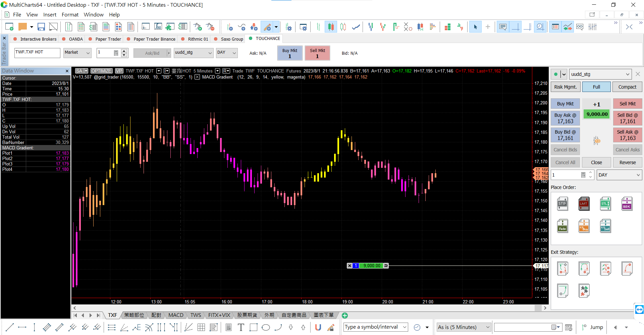644x335 pixels.
Task: Open the dropdown next to the orange workspace icon
Action: point(32,27)
